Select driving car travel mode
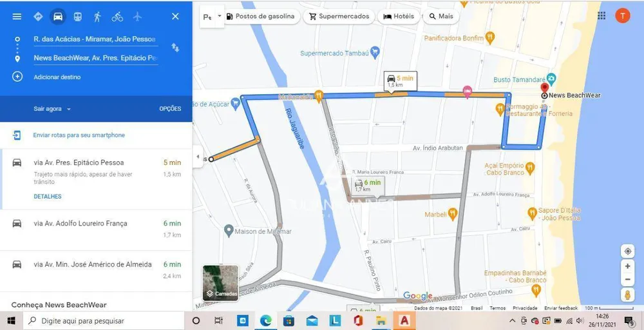 58,17
